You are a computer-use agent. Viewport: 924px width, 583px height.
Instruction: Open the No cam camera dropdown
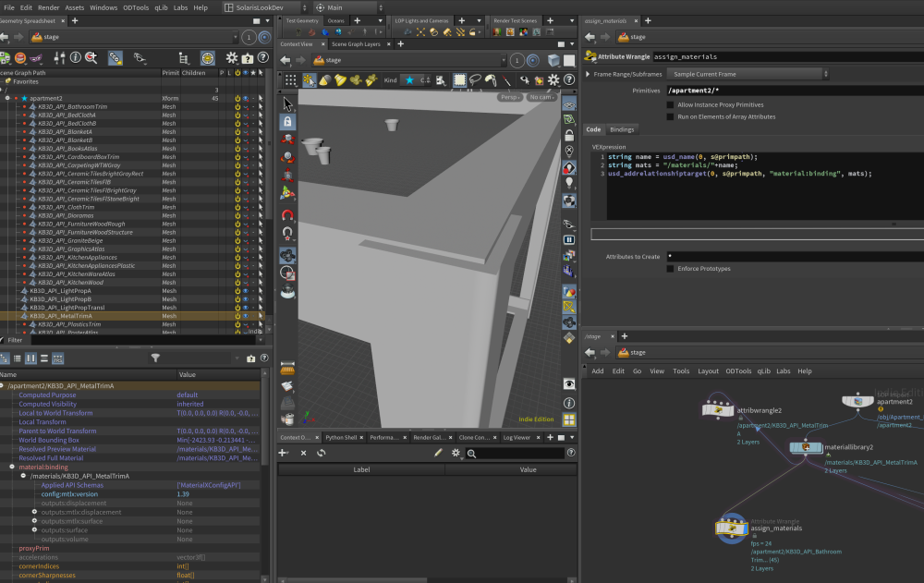pyautogui.click(x=541, y=97)
